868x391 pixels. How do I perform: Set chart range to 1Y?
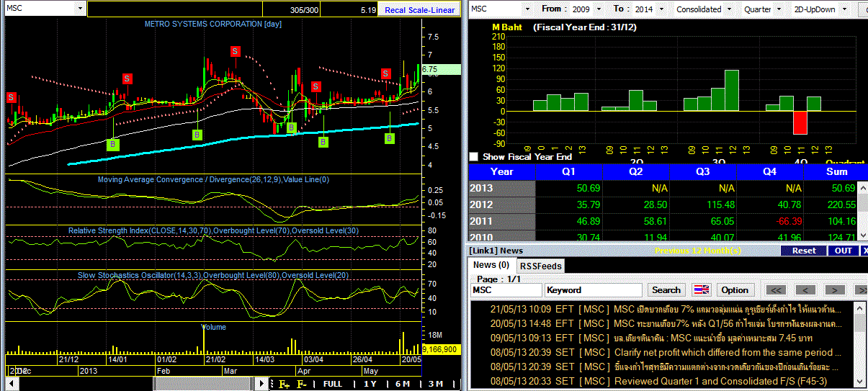370,384
